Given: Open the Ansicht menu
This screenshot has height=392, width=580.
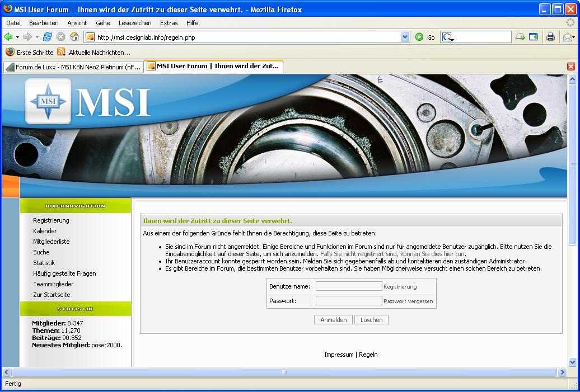Looking at the screenshot, I should tap(77, 23).
